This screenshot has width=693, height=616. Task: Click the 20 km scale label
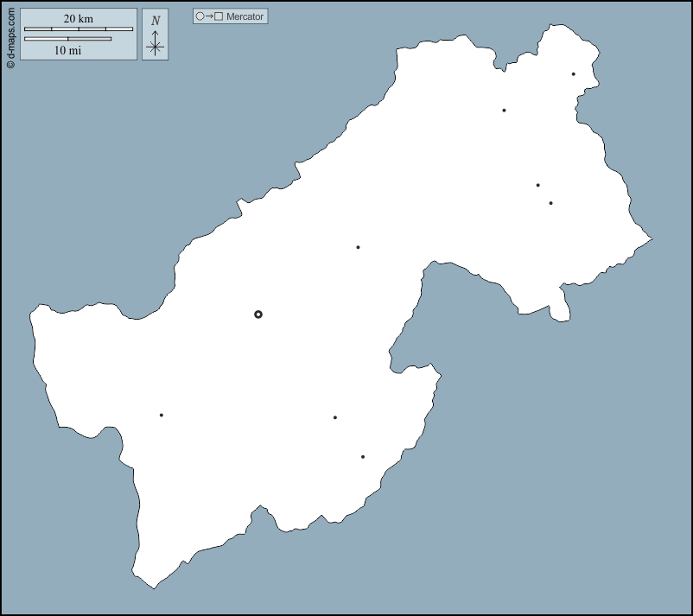pyautogui.click(x=78, y=18)
